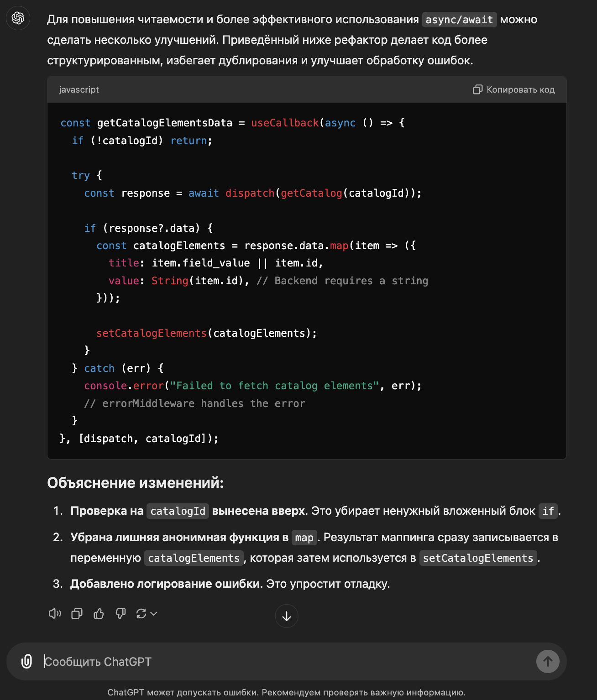Viewport: 597px width, 700px height.
Task: Click the "Копировать код" text label
Action: [x=520, y=89]
